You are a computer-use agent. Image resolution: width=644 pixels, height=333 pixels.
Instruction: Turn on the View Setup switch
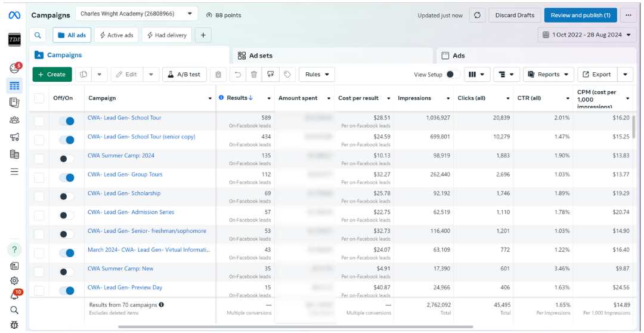(x=453, y=75)
